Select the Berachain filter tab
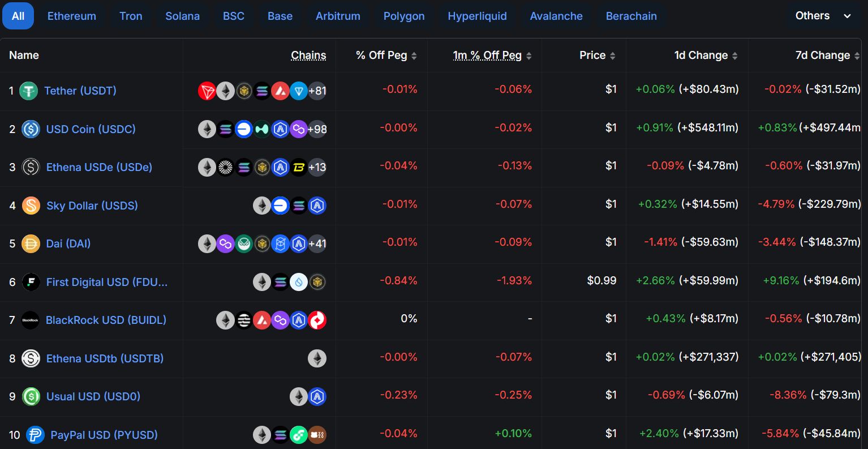The height and width of the screenshot is (449, 868). coord(631,16)
